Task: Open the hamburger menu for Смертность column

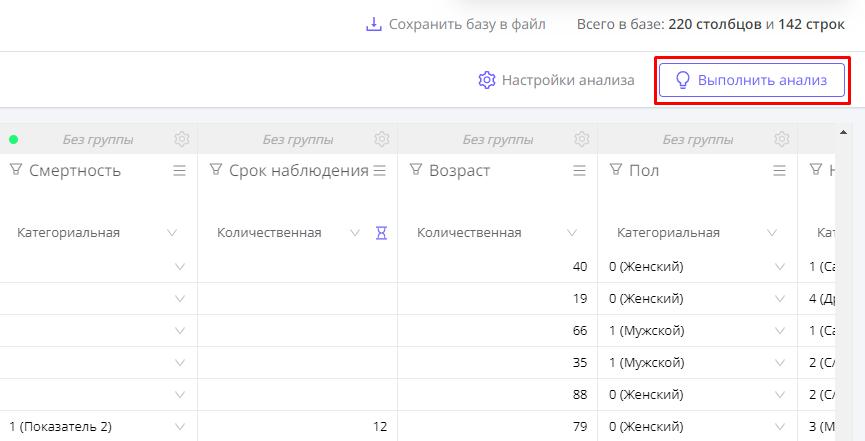Action: tap(180, 171)
